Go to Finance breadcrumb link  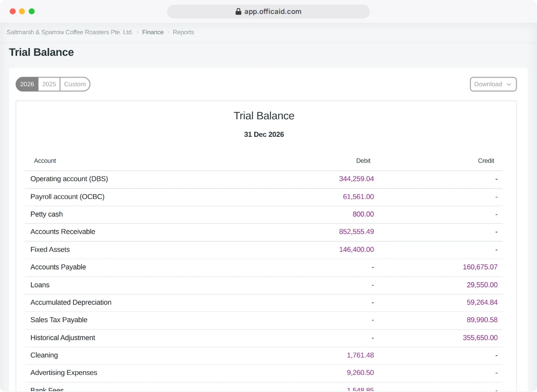pyautogui.click(x=153, y=32)
